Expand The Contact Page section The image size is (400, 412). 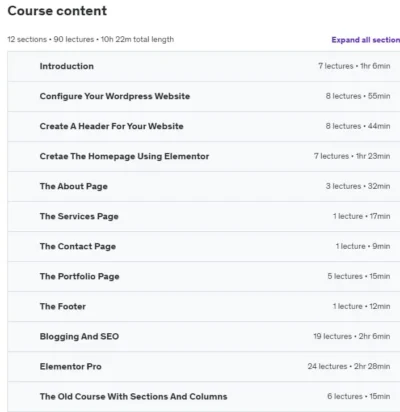204,246
